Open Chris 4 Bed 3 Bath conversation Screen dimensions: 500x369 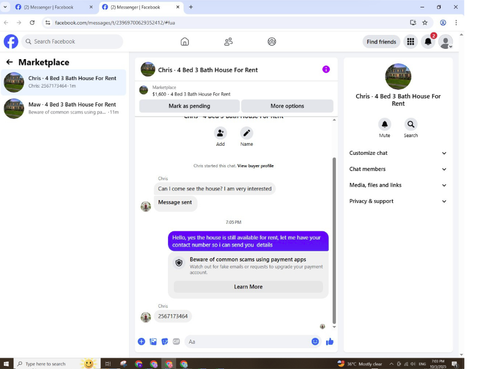click(63, 82)
